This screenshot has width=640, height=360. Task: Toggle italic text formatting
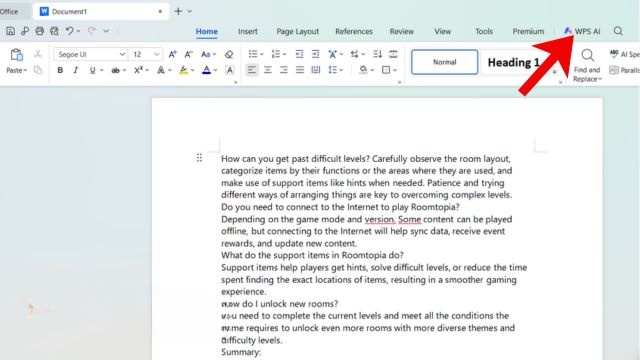click(76, 70)
